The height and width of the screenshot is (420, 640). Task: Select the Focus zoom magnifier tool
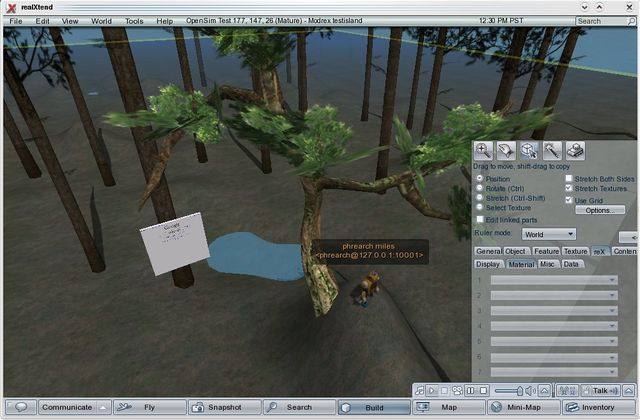point(483,150)
